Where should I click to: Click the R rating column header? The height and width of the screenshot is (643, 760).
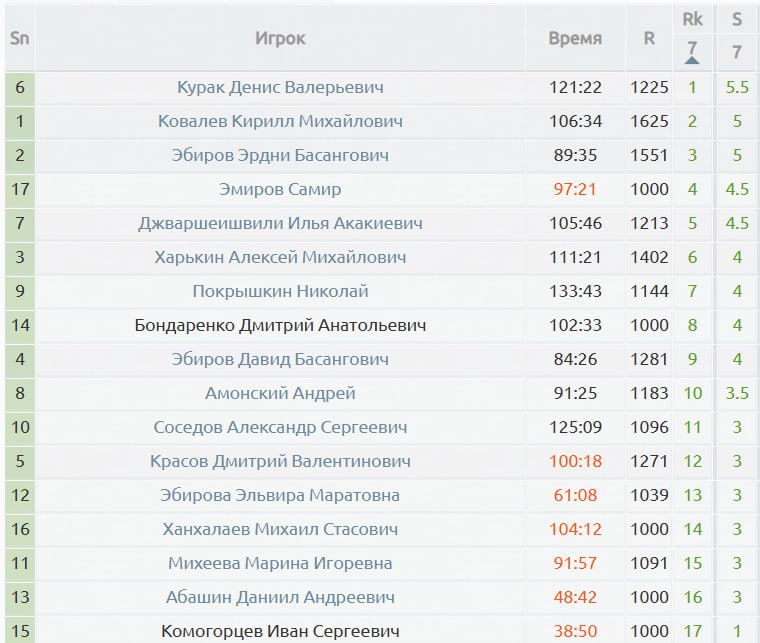point(649,38)
